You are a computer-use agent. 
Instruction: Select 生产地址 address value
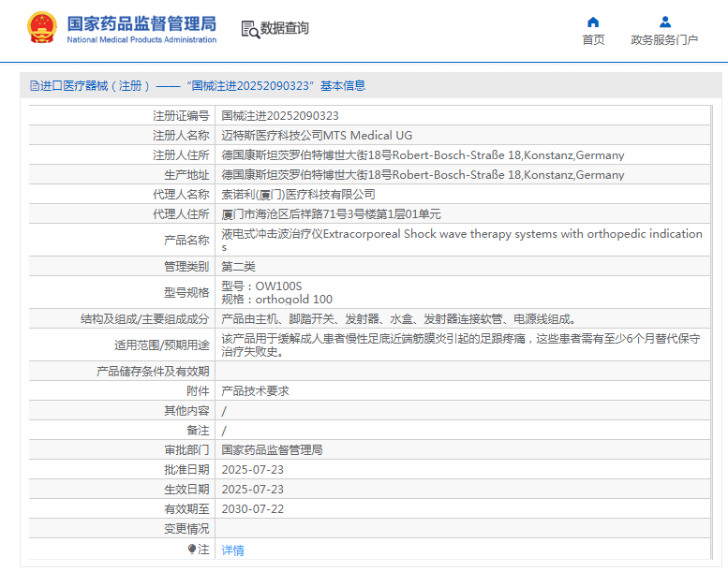tap(423, 175)
